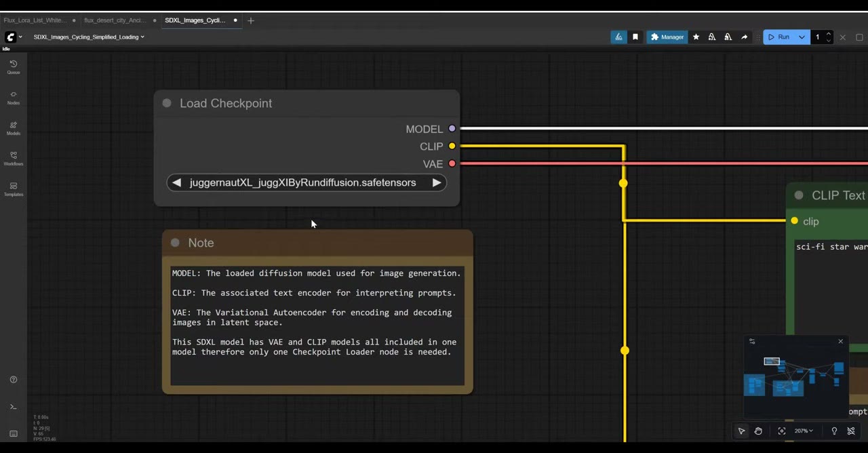
Task: Click the bookmark icon in top toolbar
Action: pos(635,37)
